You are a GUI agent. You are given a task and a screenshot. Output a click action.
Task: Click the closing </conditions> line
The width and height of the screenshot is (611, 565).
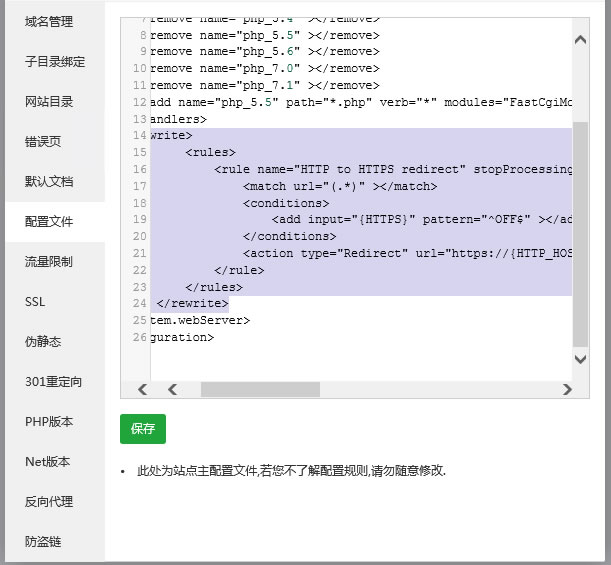pyautogui.click(x=290, y=237)
